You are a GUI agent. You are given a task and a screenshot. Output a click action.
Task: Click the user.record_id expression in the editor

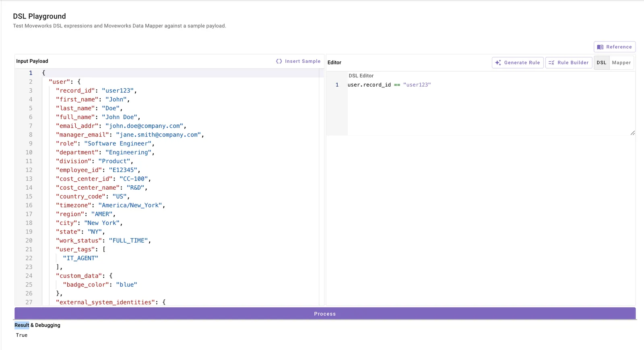tap(389, 85)
